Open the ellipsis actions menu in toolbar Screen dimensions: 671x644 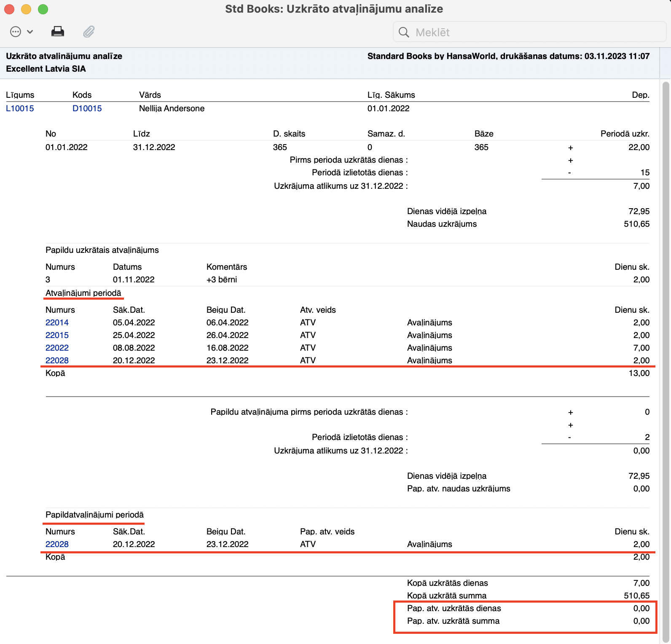coord(16,32)
